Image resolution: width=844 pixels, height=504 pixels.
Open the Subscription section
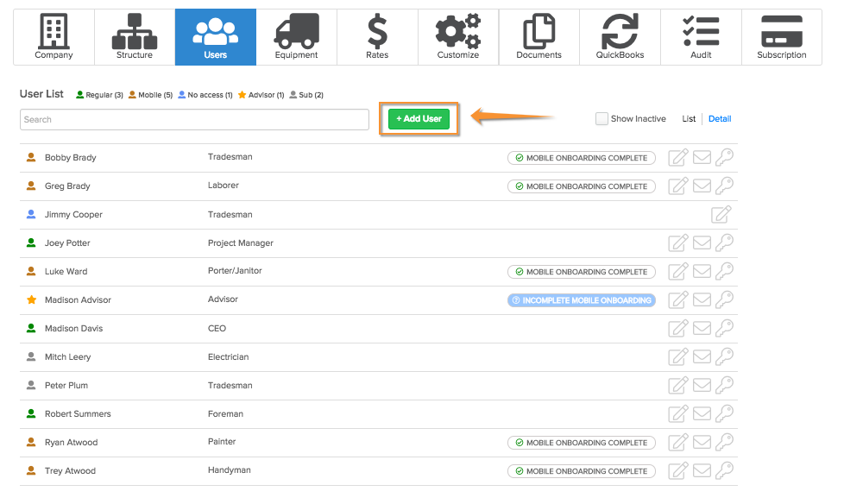(782, 37)
